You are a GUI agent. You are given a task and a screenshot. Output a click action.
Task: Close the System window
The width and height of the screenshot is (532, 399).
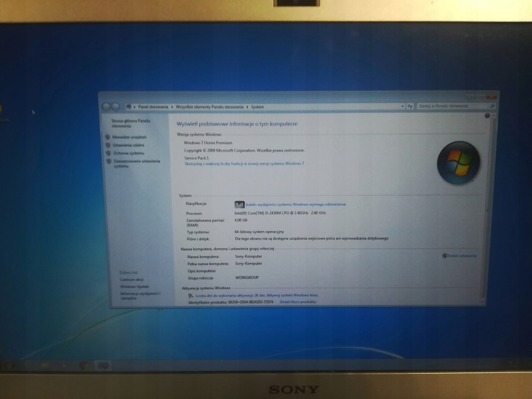[491, 97]
